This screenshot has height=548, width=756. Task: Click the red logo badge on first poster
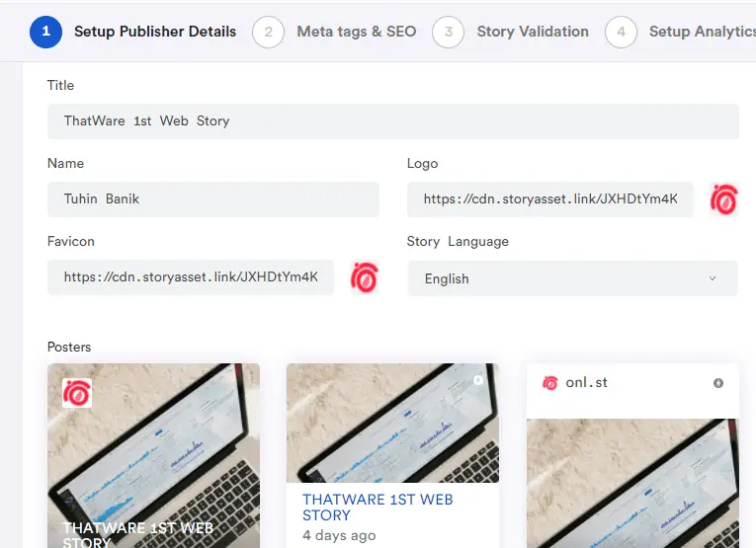click(77, 393)
